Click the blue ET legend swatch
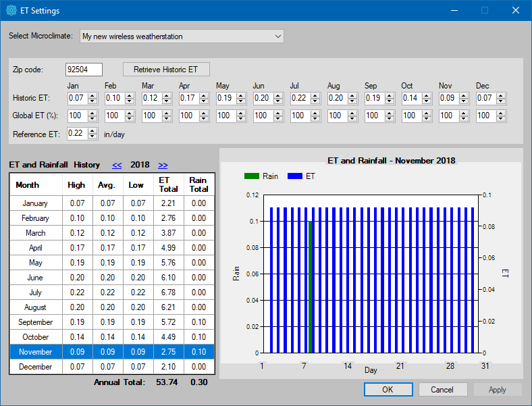The image size is (532, 406). tap(295, 176)
